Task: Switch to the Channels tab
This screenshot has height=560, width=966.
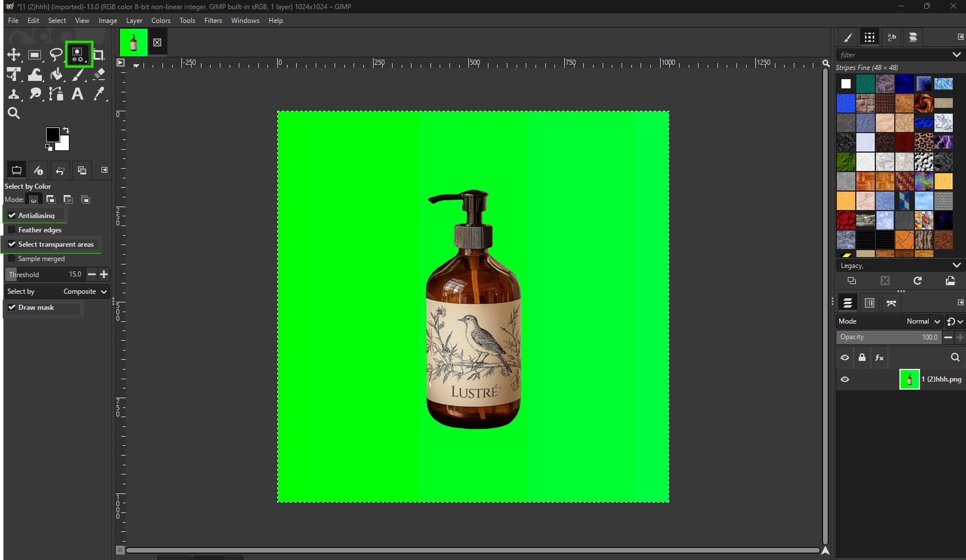Action: click(x=870, y=303)
